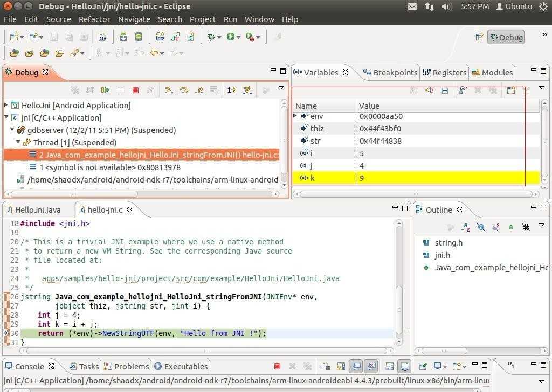Click the Console red Terminate icon
The height and width of the screenshot is (392, 552).
(x=278, y=367)
